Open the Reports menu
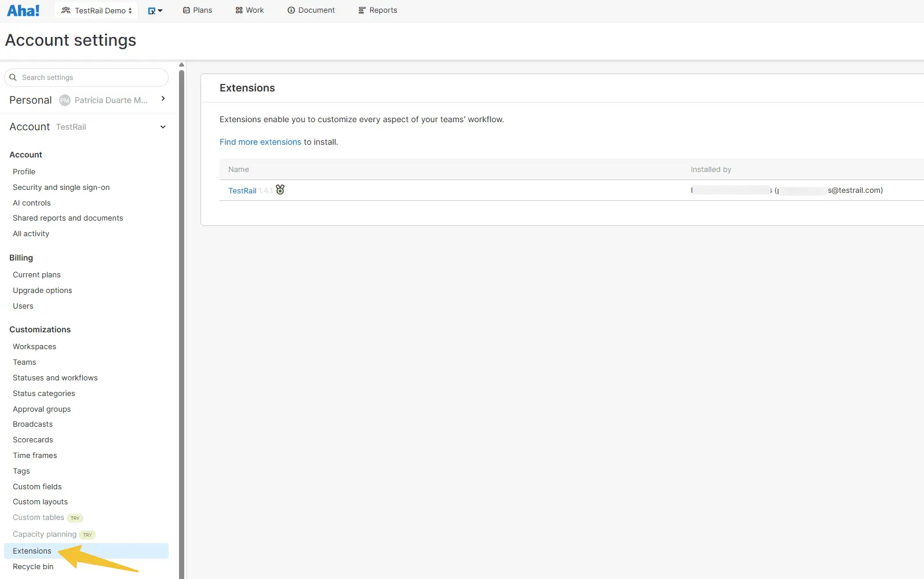Screen dimensions: 924x579 (x=378, y=10)
